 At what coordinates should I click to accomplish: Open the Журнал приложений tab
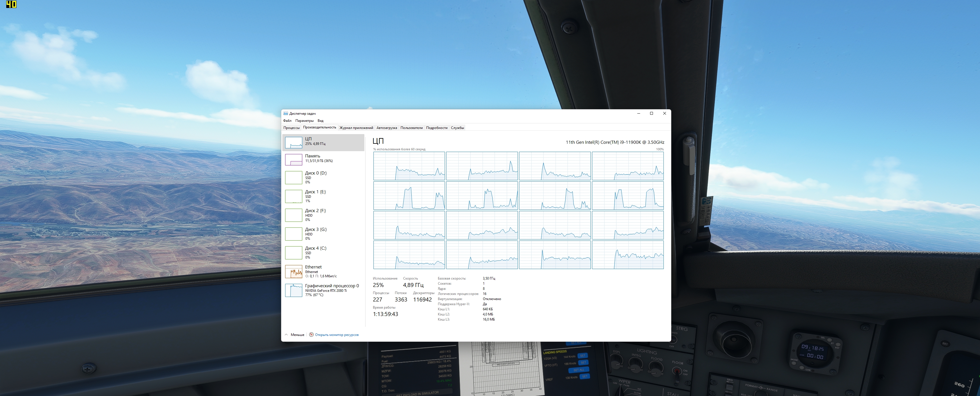(x=356, y=128)
